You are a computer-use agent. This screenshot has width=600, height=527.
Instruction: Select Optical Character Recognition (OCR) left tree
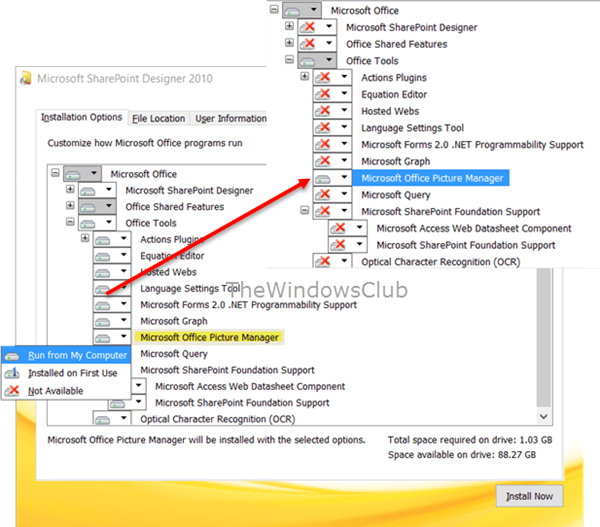click(218, 419)
